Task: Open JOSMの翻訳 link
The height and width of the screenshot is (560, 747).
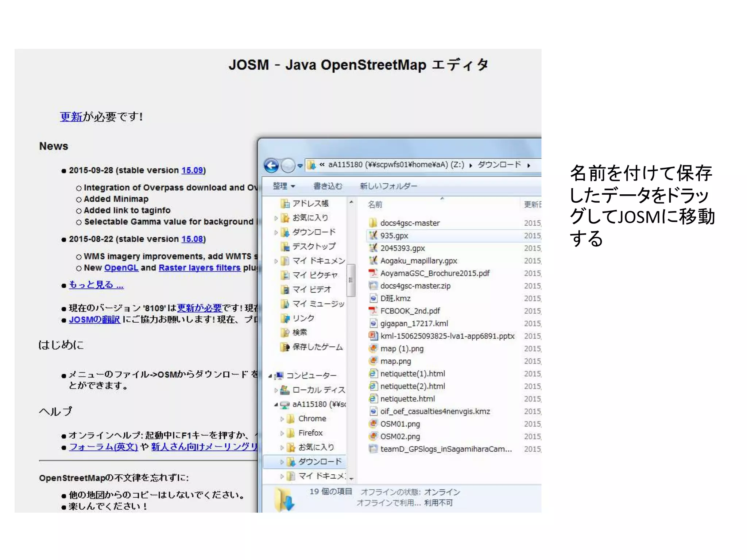Action: point(94,319)
